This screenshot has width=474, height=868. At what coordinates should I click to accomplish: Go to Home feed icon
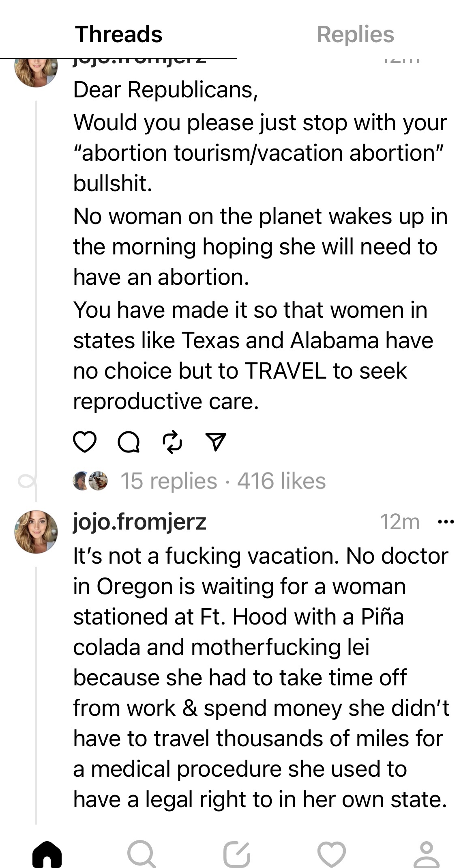(47, 853)
